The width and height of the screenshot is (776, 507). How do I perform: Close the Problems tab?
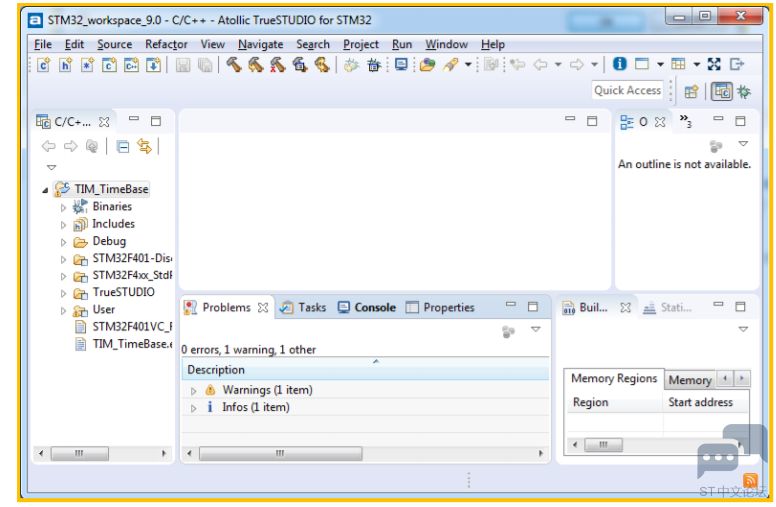coord(263,308)
